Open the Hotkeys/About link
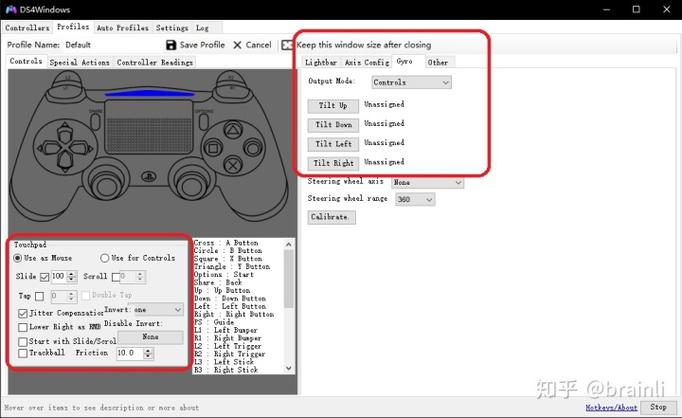This screenshot has height=418, width=682. (611, 408)
